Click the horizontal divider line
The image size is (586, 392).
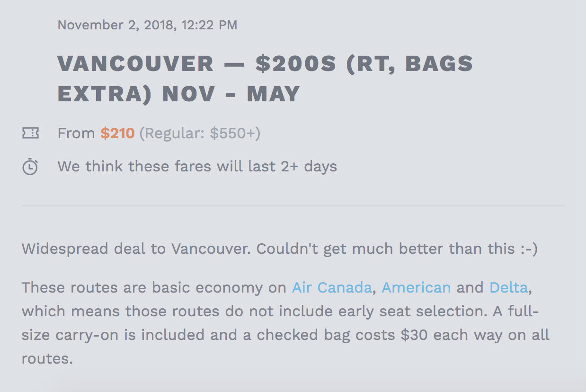(x=293, y=206)
